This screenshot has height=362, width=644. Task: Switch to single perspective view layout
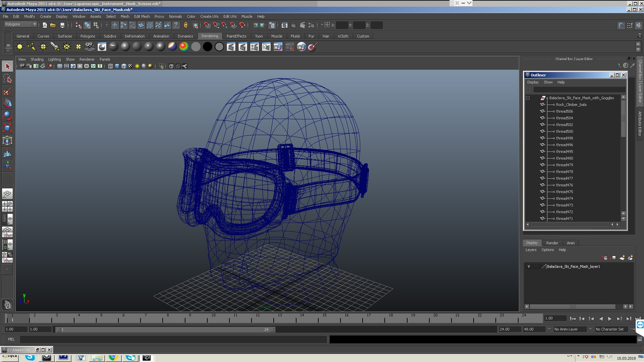[7, 194]
